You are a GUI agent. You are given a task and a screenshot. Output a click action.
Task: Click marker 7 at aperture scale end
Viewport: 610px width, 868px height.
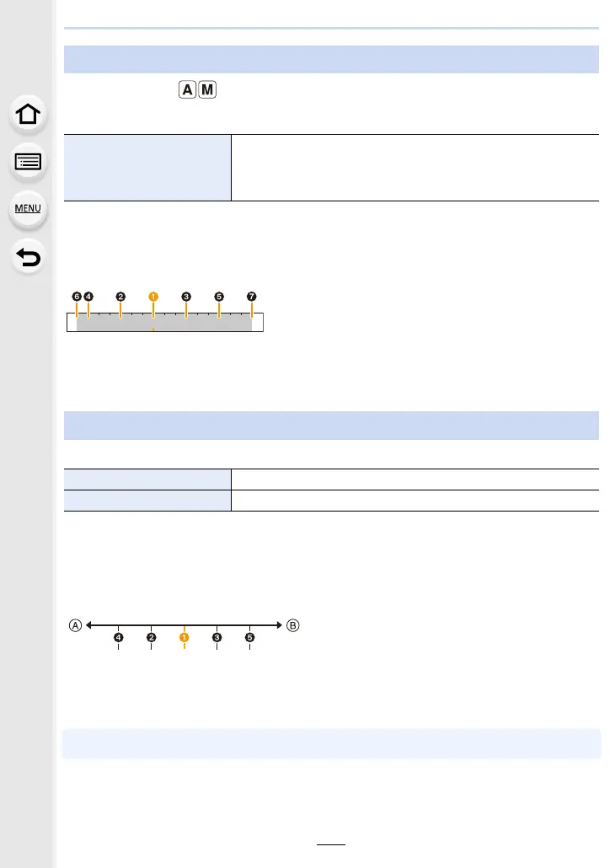[252, 297]
